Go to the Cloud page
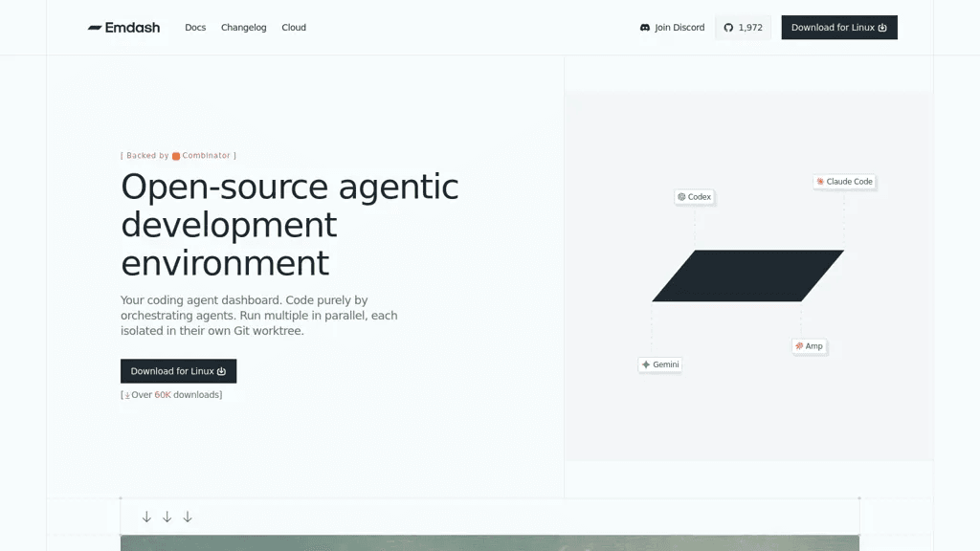 294,28
